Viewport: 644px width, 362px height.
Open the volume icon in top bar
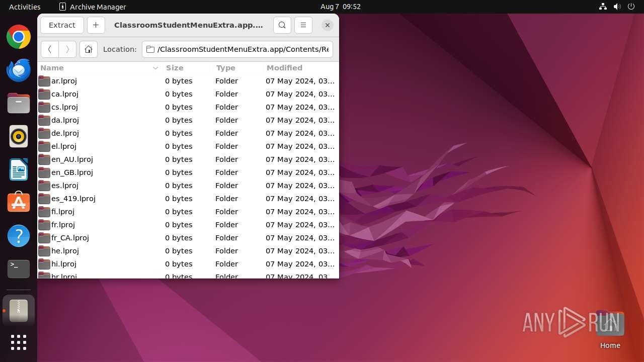(617, 7)
